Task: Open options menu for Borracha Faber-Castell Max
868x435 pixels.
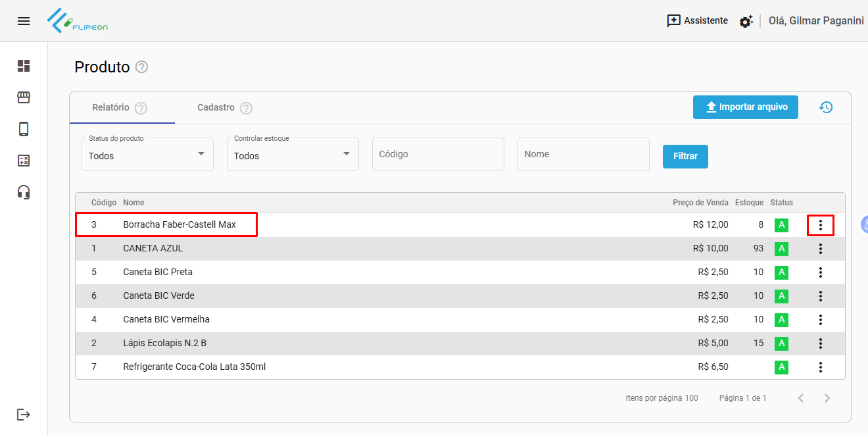Action: click(x=820, y=225)
